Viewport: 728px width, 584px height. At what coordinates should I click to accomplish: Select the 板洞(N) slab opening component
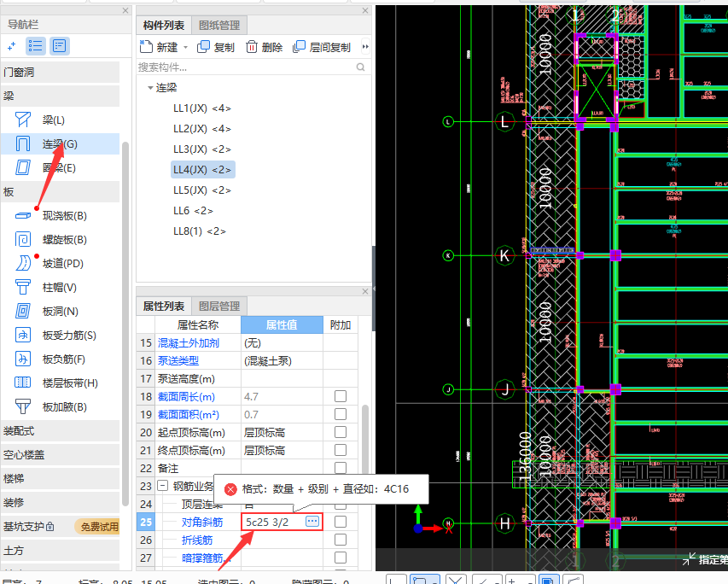pyautogui.click(x=61, y=312)
